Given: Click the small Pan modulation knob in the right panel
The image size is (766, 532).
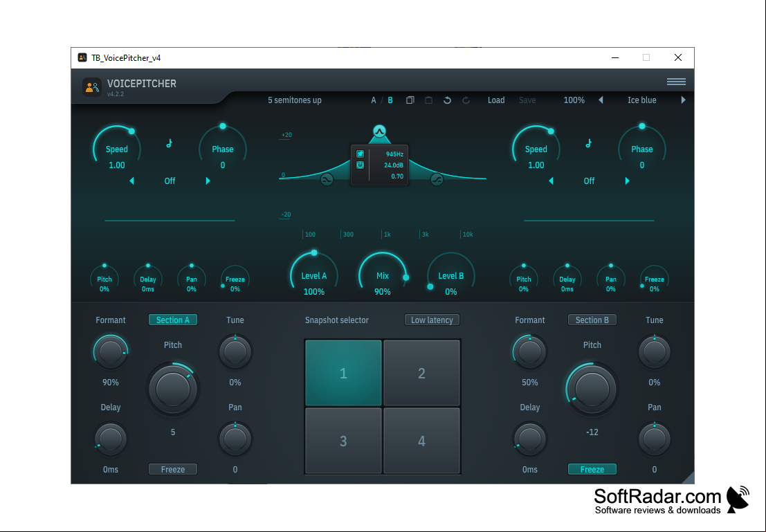Looking at the screenshot, I should tap(610, 279).
